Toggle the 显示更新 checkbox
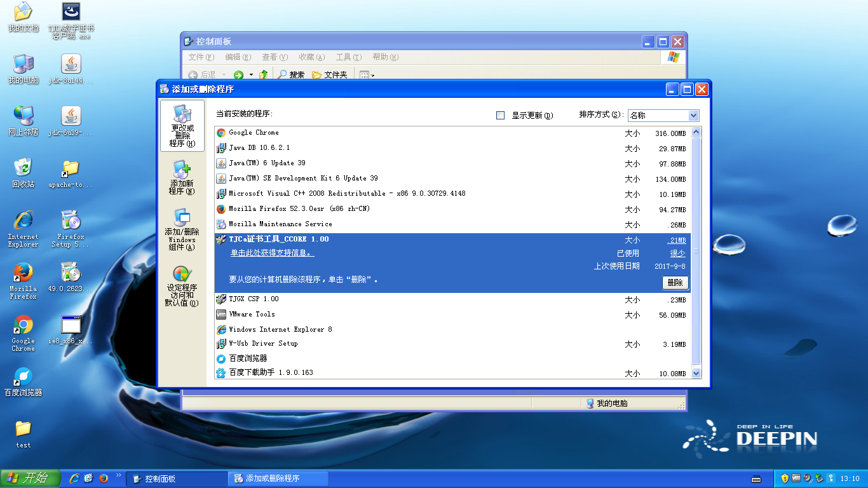 point(500,116)
